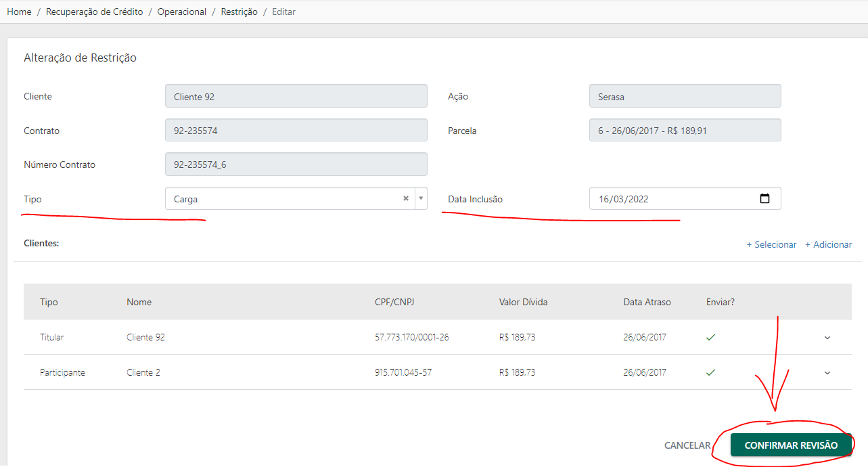Click the Alteração de Restrição heading
Screen dimensions: 868x467
80,58
